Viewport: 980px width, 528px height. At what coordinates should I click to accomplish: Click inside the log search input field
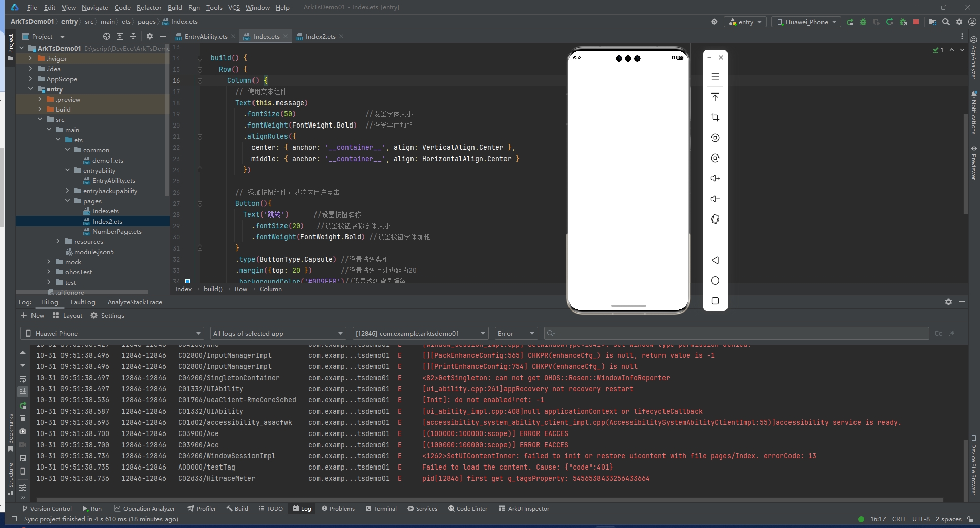pyautogui.click(x=660, y=333)
